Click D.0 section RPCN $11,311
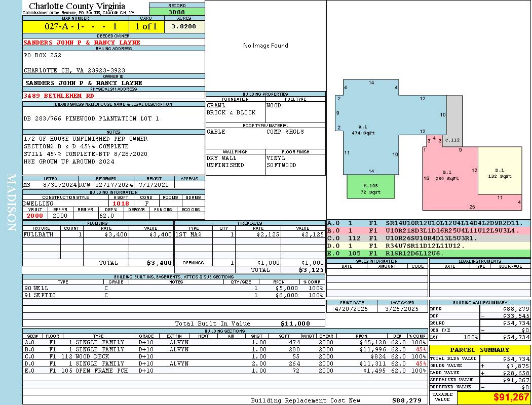This screenshot has height=405, width=532. [372, 363]
